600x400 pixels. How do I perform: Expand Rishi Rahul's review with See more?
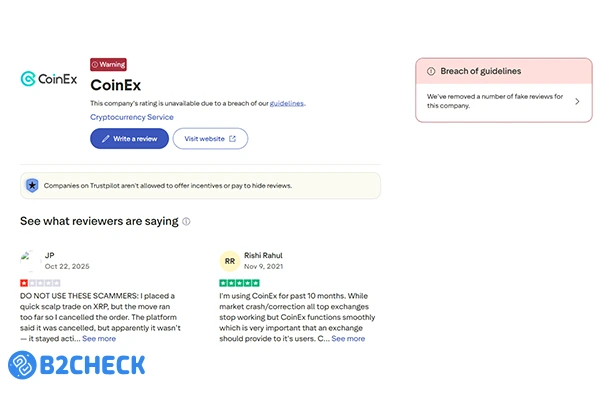348,339
